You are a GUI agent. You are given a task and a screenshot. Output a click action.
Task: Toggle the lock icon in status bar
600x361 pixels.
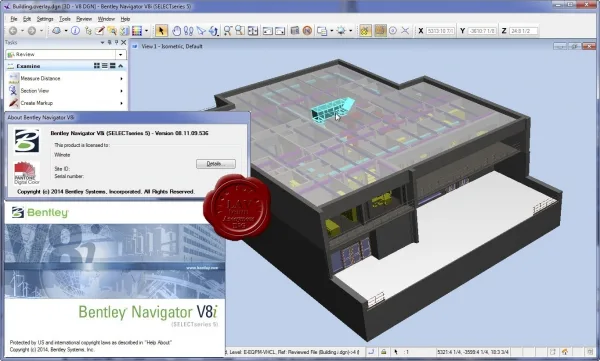coord(383,352)
